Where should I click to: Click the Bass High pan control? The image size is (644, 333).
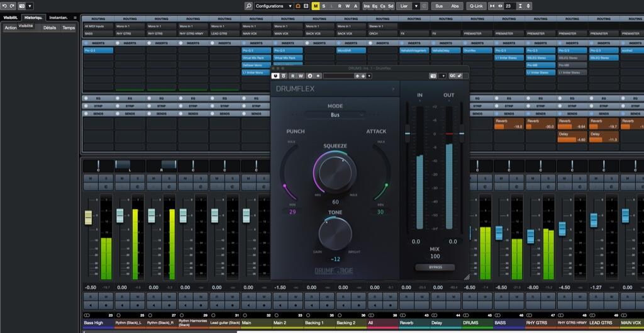[x=98, y=166]
